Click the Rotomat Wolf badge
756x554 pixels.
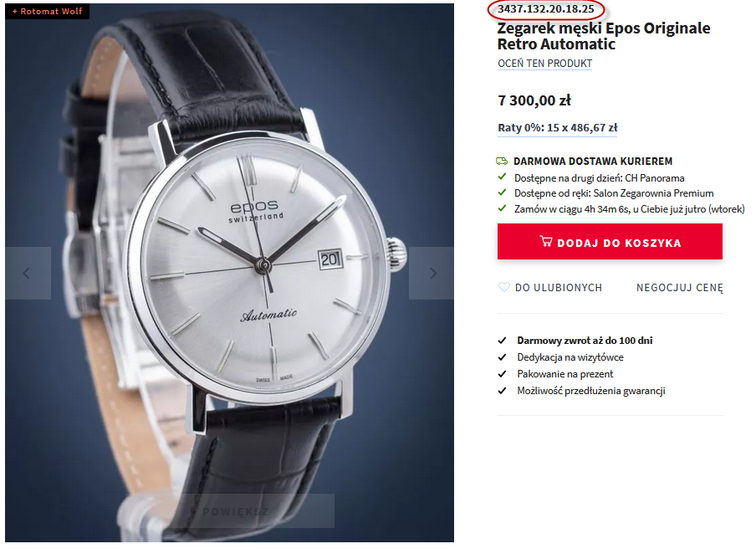47,11
